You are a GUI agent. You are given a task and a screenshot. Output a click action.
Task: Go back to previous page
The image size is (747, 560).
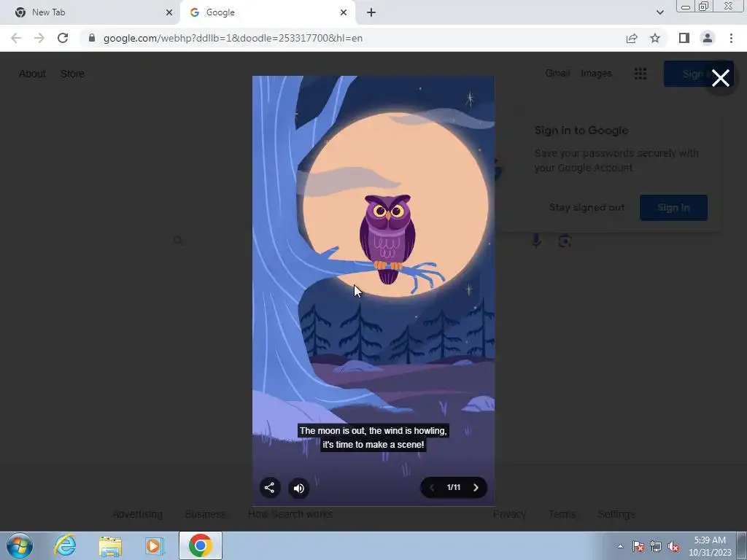coord(16,38)
